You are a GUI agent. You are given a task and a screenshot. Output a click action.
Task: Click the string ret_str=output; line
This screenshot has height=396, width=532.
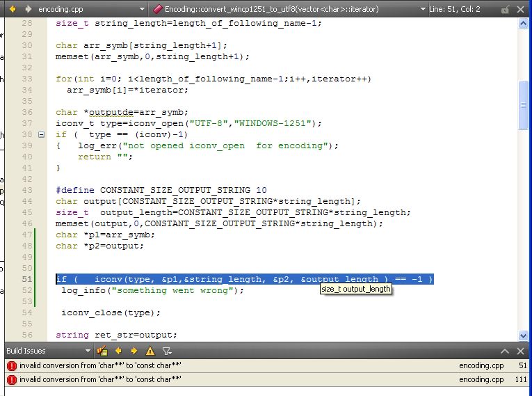click(116, 335)
